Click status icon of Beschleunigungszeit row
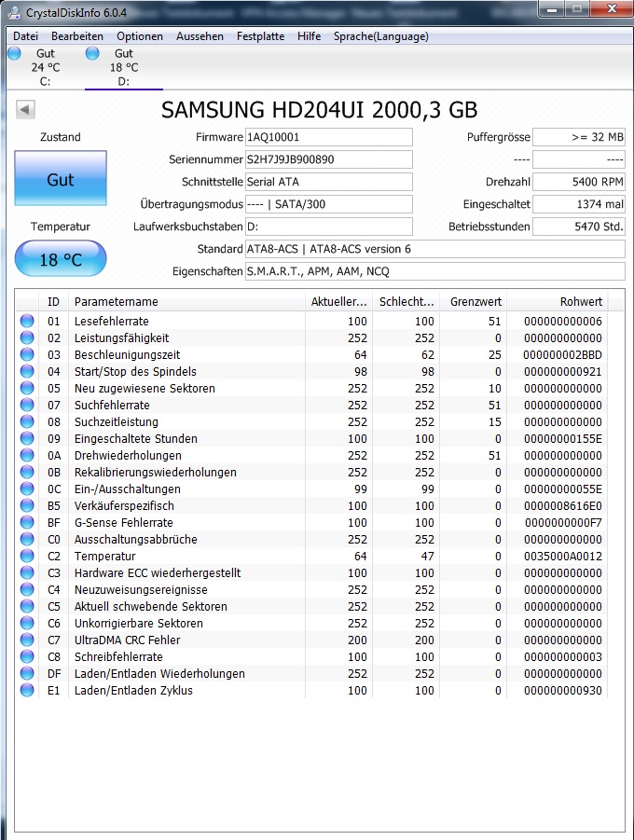The image size is (634, 840). (x=27, y=354)
